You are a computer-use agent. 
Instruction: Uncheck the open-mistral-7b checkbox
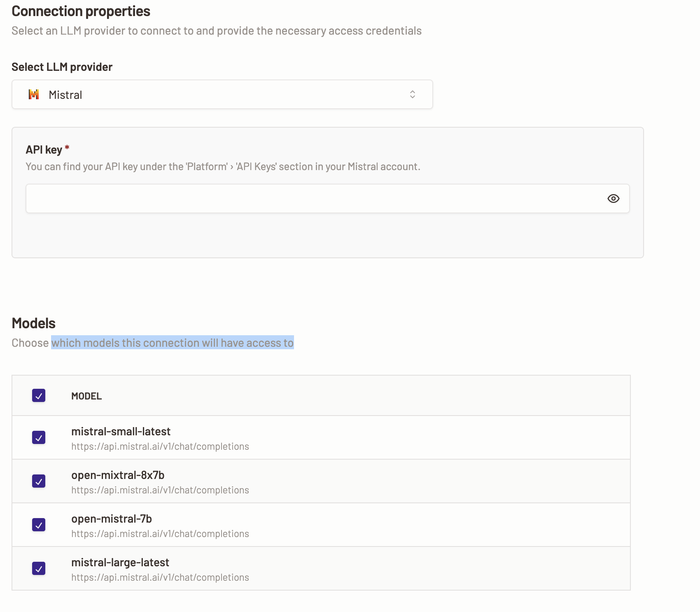tap(39, 525)
